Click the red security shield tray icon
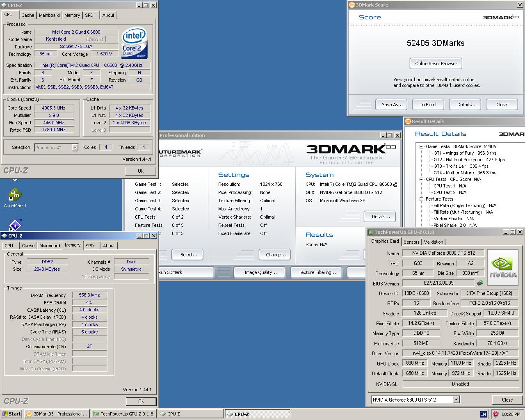This screenshot has height=420, width=525. click(x=495, y=414)
